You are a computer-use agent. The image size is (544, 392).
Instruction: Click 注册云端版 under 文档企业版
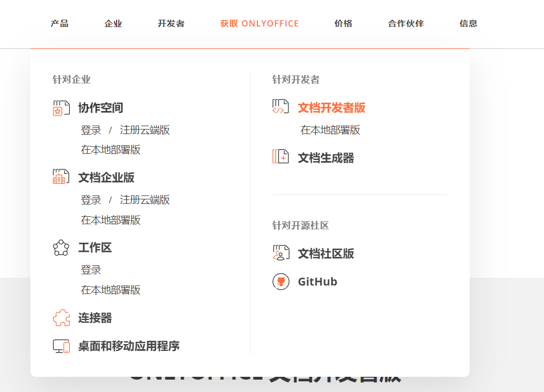coord(145,200)
